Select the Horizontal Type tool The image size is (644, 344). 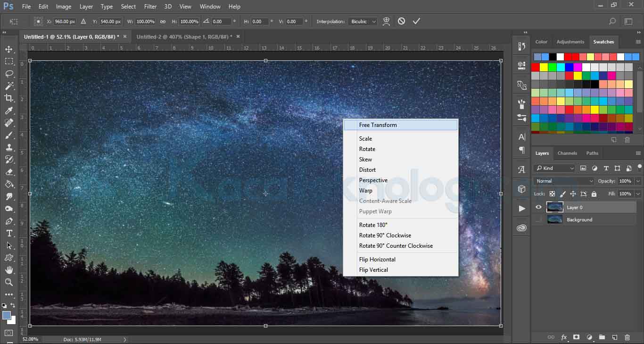click(9, 233)
